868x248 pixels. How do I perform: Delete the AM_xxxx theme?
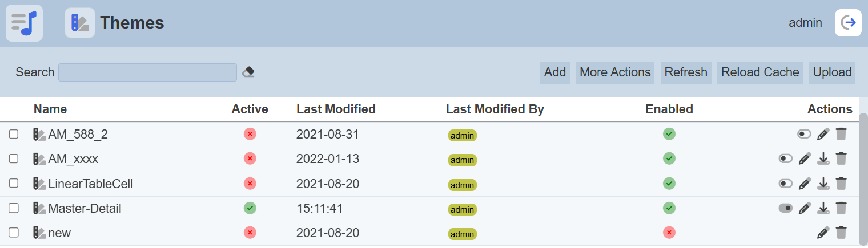(841, 158)
